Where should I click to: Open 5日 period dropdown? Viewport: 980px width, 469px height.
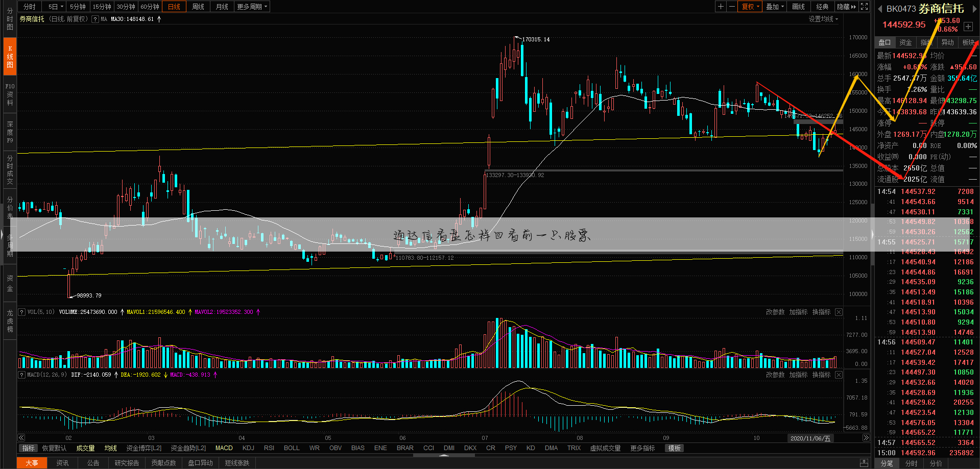(55, 7)
